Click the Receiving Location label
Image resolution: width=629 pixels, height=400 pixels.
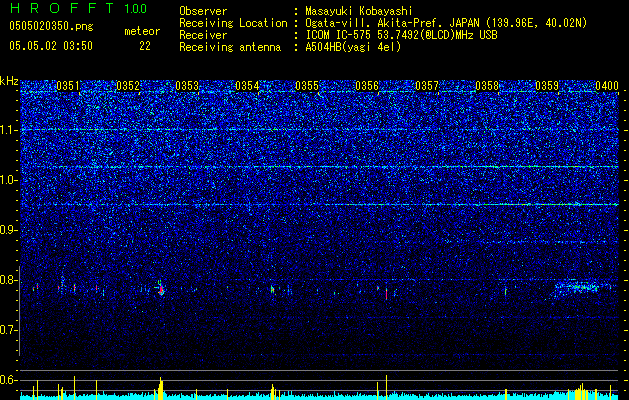[233, 23]
